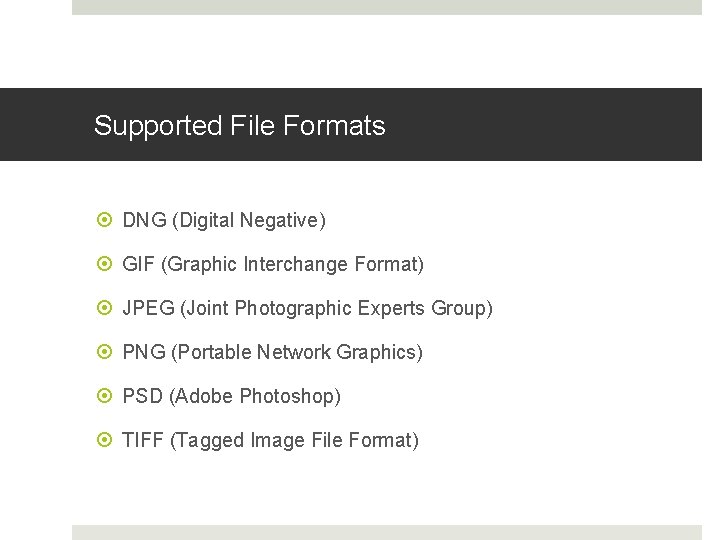Click the dark title banner area

click(x=351, y=124)
